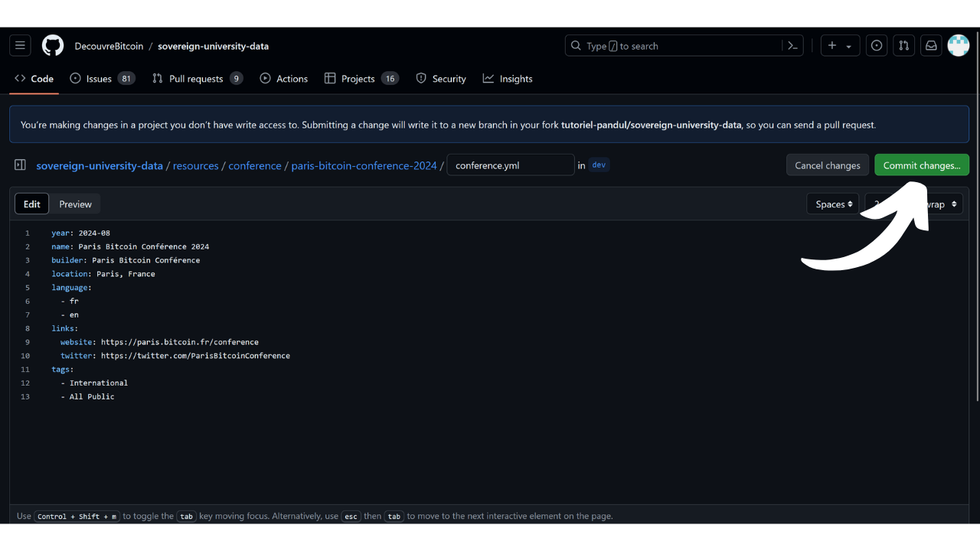
Task: Expand the file tree side panel icon
Action: click(x=21, y=165)
